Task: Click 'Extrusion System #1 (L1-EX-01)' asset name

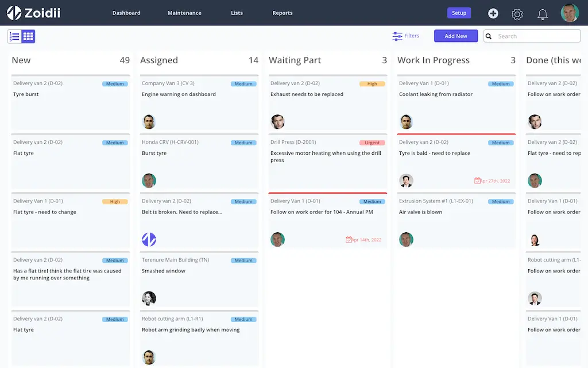Action: pyautogui.click(x=436, y=201)
